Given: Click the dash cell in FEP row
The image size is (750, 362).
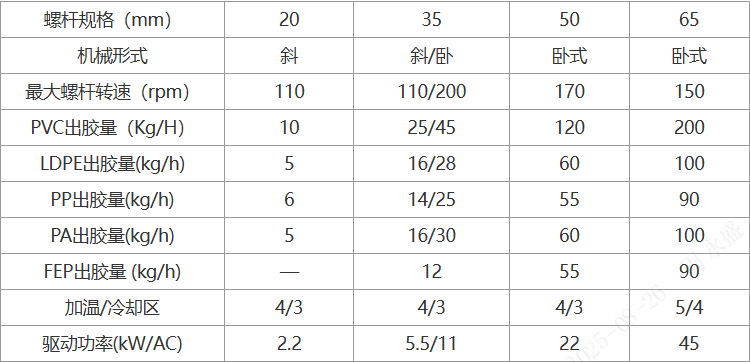Looking at the screenshot, I should (x=289, y=272).
